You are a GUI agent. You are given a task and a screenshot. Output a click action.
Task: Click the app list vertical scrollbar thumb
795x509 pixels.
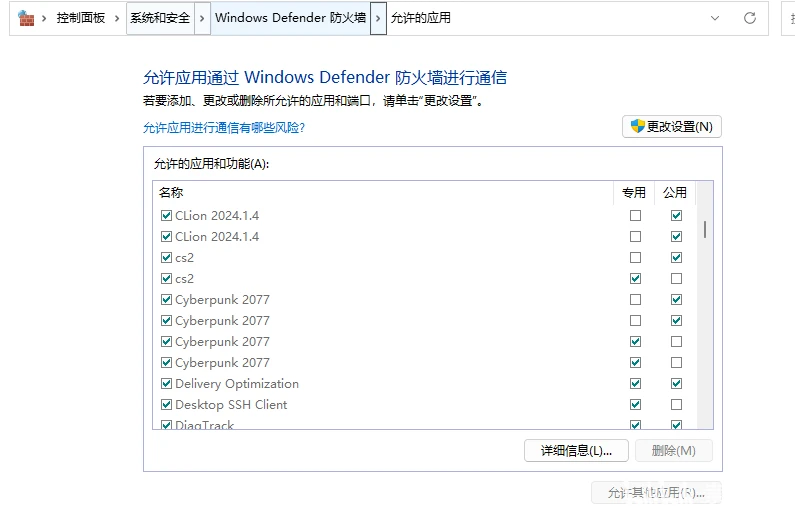tap(705, 229)
